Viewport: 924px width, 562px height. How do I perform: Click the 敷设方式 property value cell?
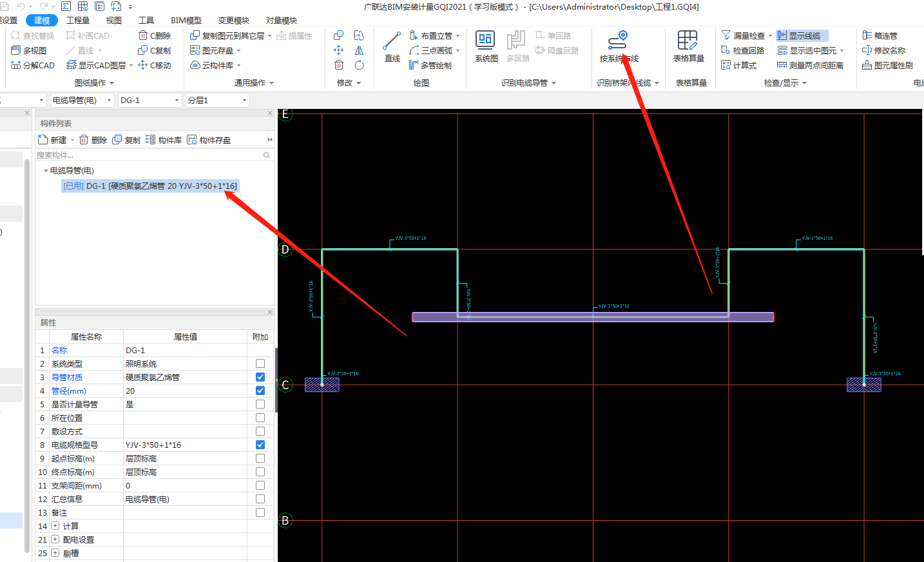pyautogui.click(x=185, y=431)
